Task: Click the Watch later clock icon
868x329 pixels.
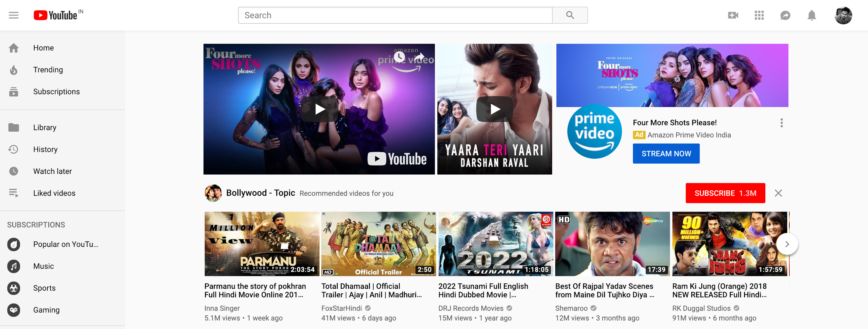Action: pyautogui.click(x=13, y=171)
